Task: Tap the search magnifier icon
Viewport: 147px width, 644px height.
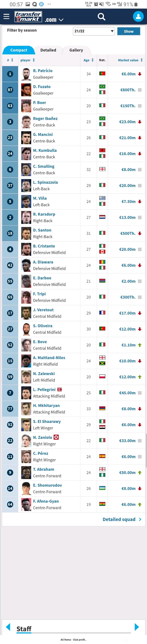Action: 101,17
